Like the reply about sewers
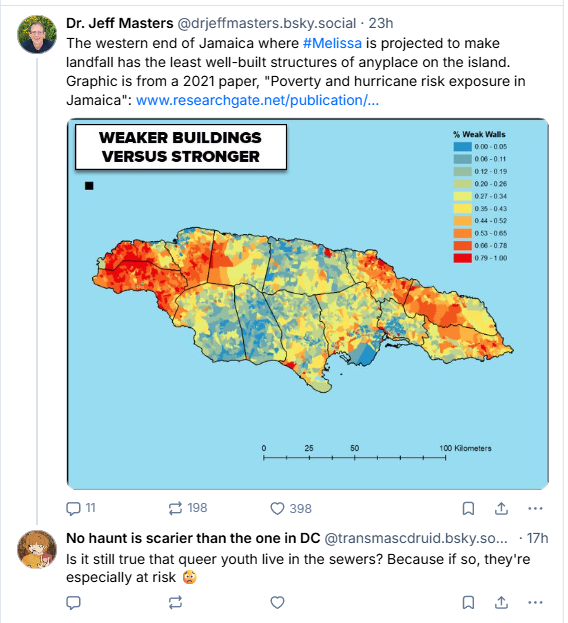Screen dimensions: 568x623 (277, 602)
